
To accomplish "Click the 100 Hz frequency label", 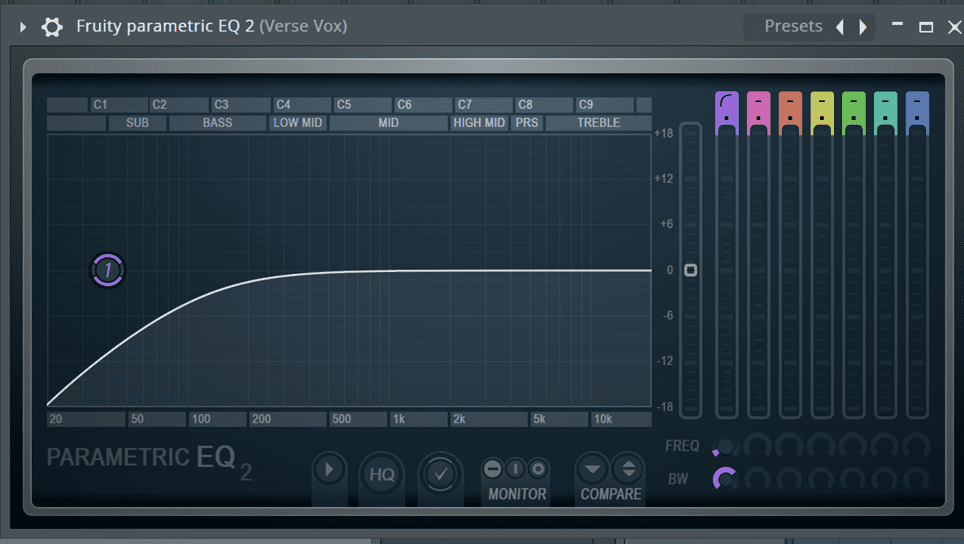I will click(217, 419).
